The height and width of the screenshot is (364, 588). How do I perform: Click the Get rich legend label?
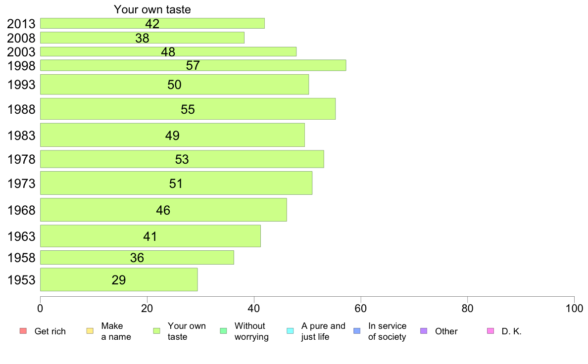tap(50, 331)
